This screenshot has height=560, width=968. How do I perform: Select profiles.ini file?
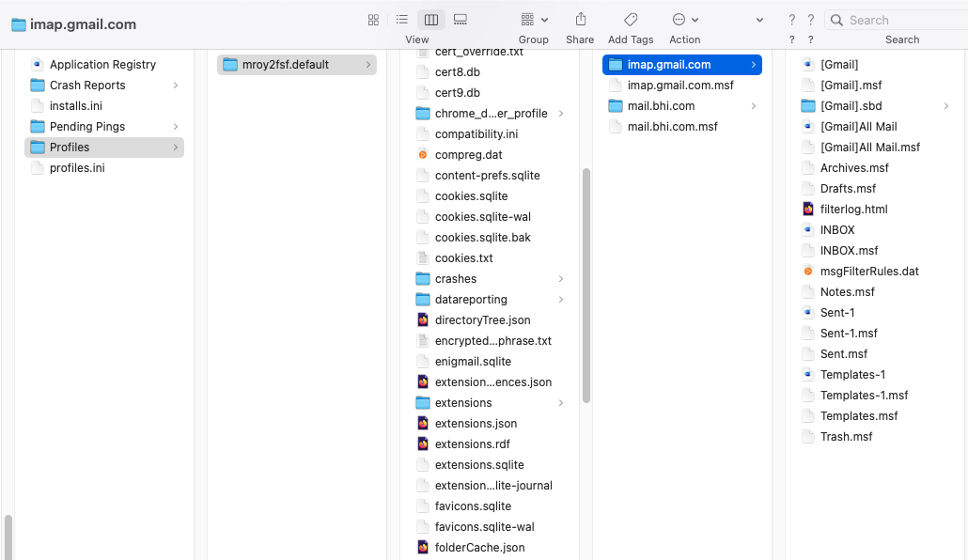tap(103, 168)
